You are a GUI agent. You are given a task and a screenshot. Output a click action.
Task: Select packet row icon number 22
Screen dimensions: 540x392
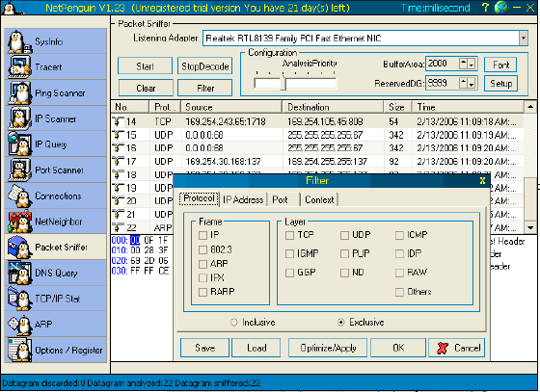pyautogui.click(x=118, y=227)
